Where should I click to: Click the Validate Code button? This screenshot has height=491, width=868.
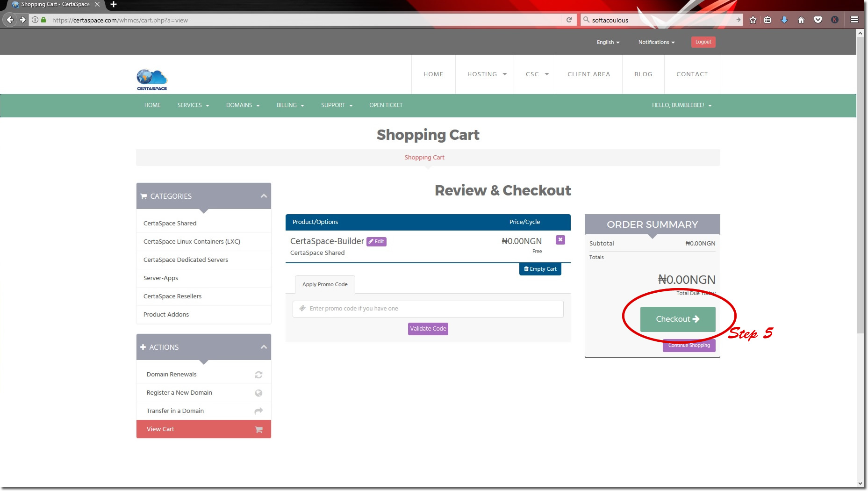[x=428, y=329]
